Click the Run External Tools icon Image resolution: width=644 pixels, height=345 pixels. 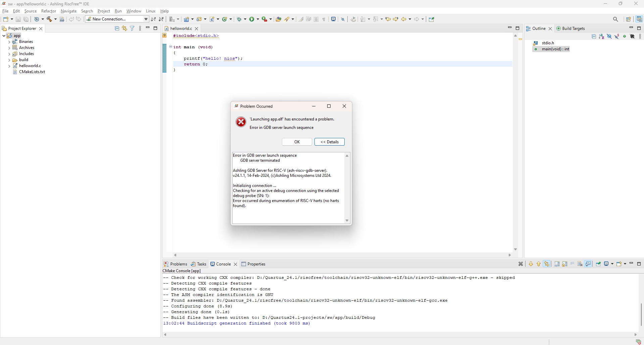tap(264, 19)
